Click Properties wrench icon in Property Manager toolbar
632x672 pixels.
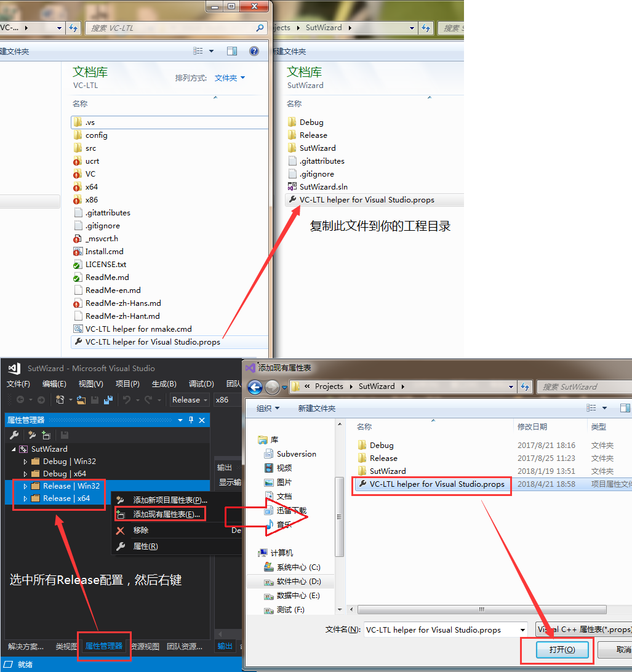(x=14, y=436)
